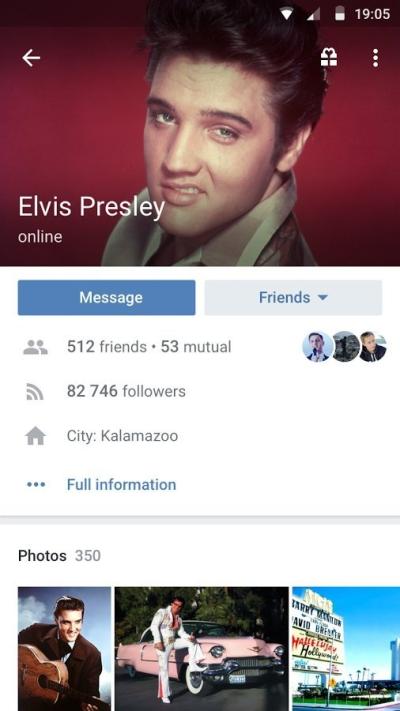Open the three-dot overflow menu
The height and width of the screenshot is (711, 400).
point(375,58)
